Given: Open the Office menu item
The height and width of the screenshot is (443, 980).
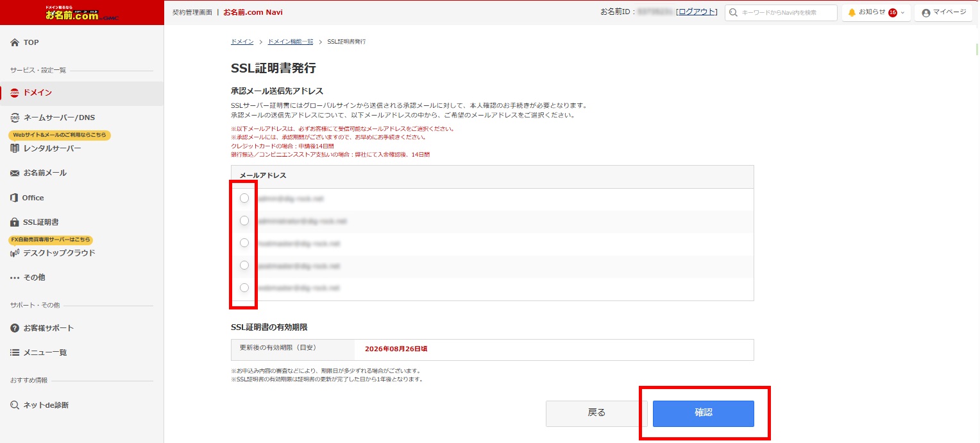Looking at the screenshot, I should [33, 198].
